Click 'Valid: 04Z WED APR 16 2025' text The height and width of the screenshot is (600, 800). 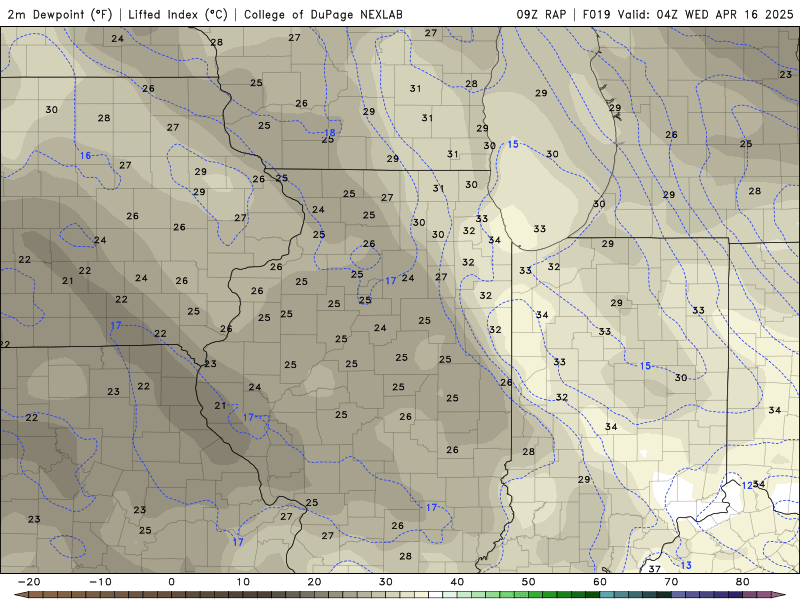pyautogui.click(x=706, y=14)
